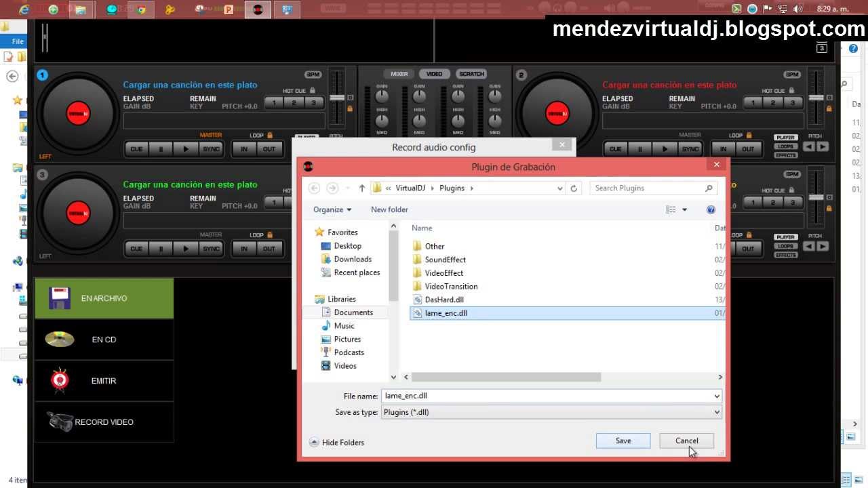868x488 pixels.
Task: Expand the Plugins breadcrumb arrow
Action: click(471, 188)
